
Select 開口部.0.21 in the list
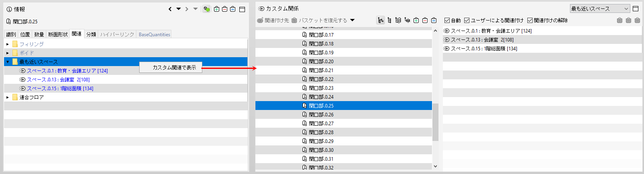344,70
